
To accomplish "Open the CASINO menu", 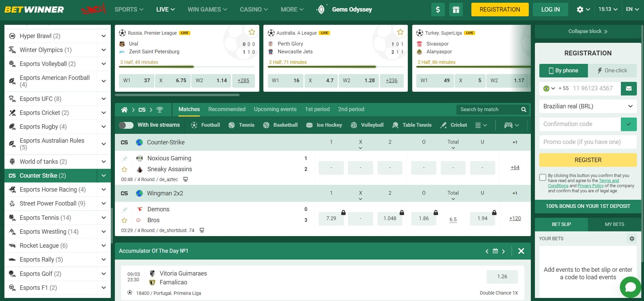I will click(254, 10).
